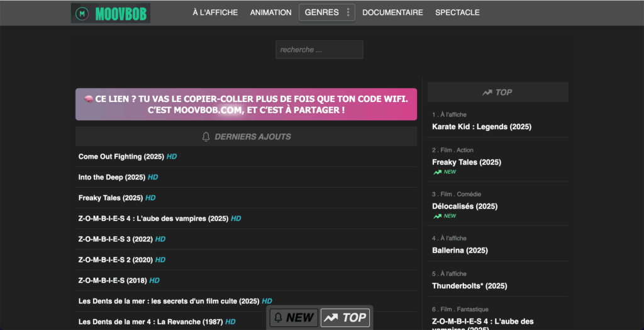Open the DOCUMENTAIRE category
This screenshot has height=330, width=644.
392,13
